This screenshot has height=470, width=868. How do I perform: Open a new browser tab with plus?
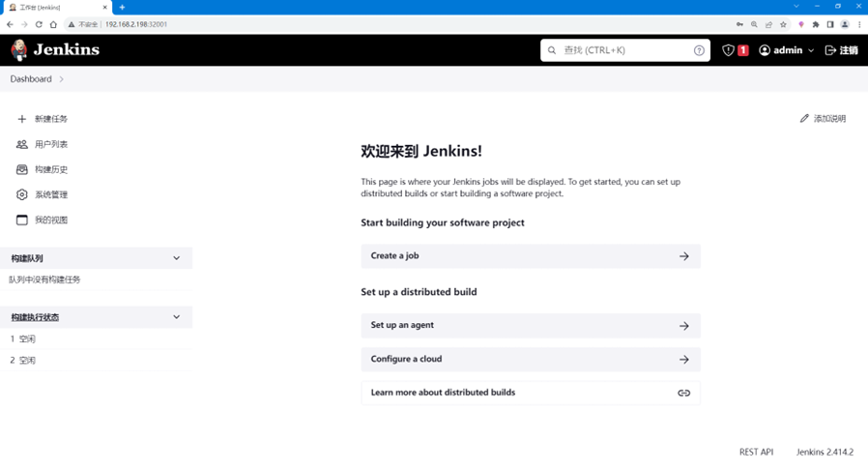click(x=122, y=7)
